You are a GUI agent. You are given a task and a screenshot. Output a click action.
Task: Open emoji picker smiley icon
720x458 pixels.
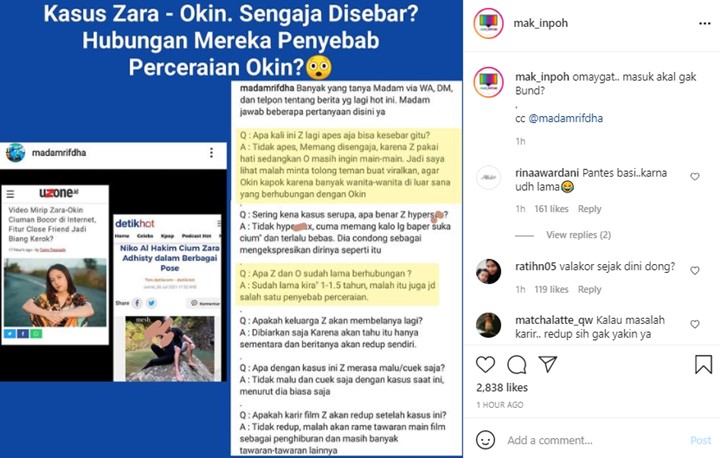(x=485, y=440)
